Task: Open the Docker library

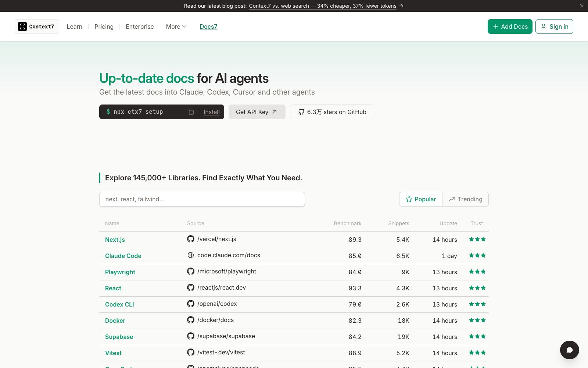Action: point(115,321)
